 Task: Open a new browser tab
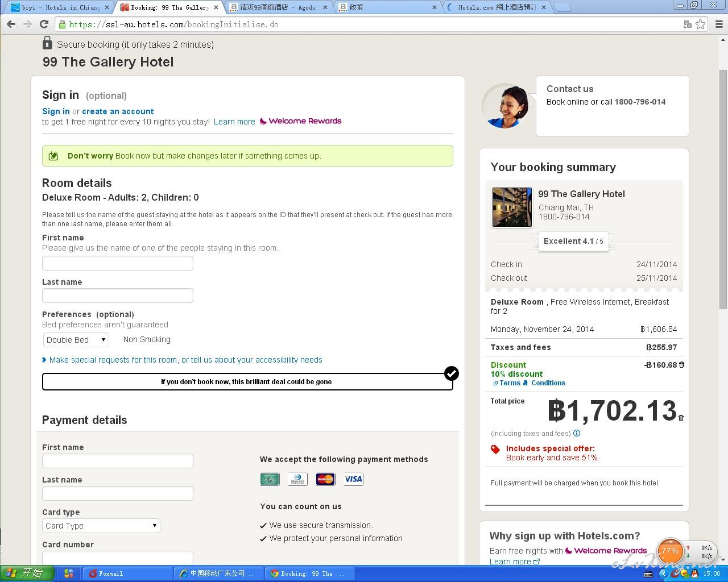click(x=562, y=7)
